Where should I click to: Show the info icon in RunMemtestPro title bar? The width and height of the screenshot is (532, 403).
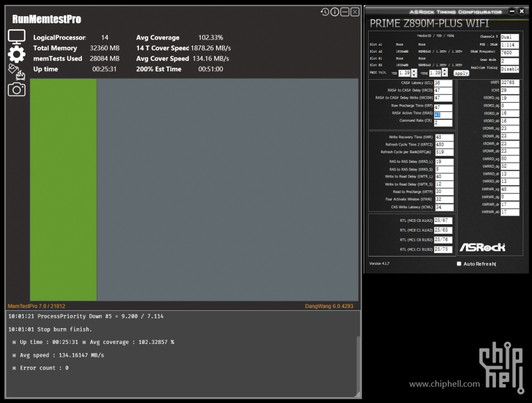[335, 12]
